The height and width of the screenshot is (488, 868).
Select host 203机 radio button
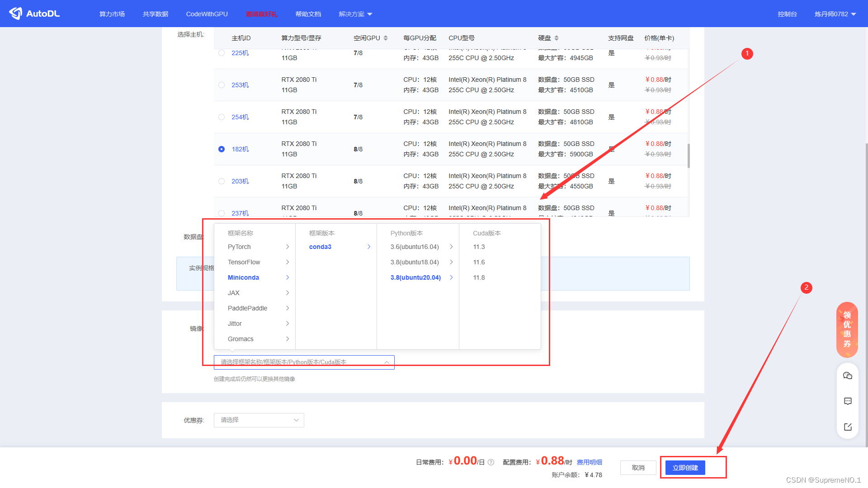click(222, 181)
